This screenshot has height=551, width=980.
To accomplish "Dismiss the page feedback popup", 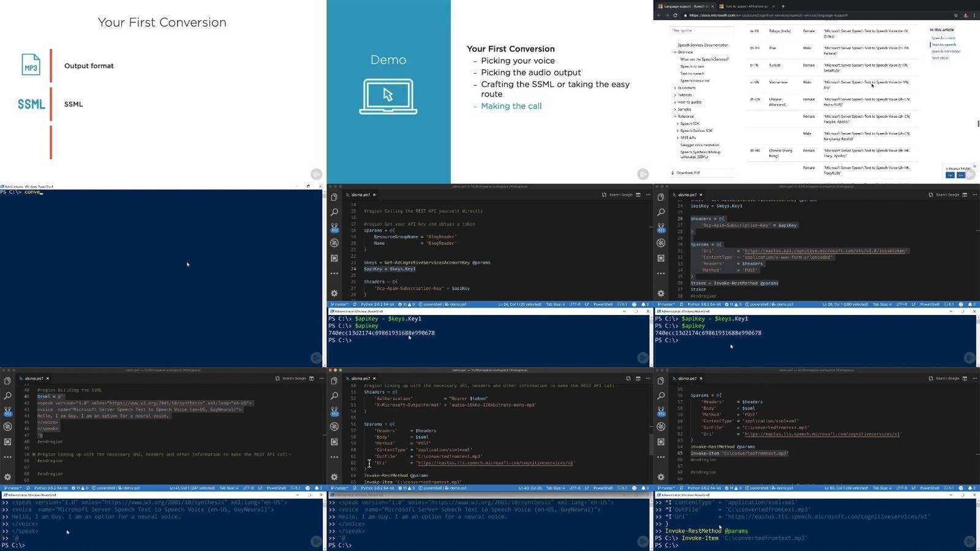I will [974, 166].
